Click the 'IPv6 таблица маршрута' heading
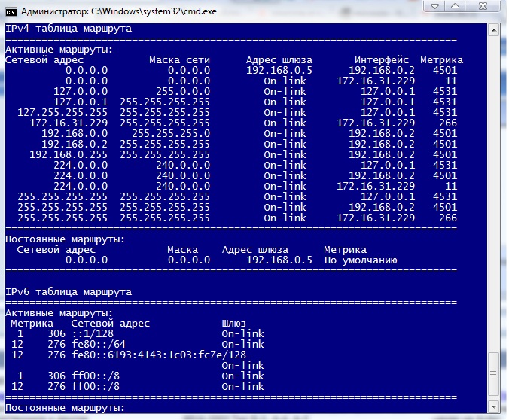This screenshot has height=420, width=509. 69,292
